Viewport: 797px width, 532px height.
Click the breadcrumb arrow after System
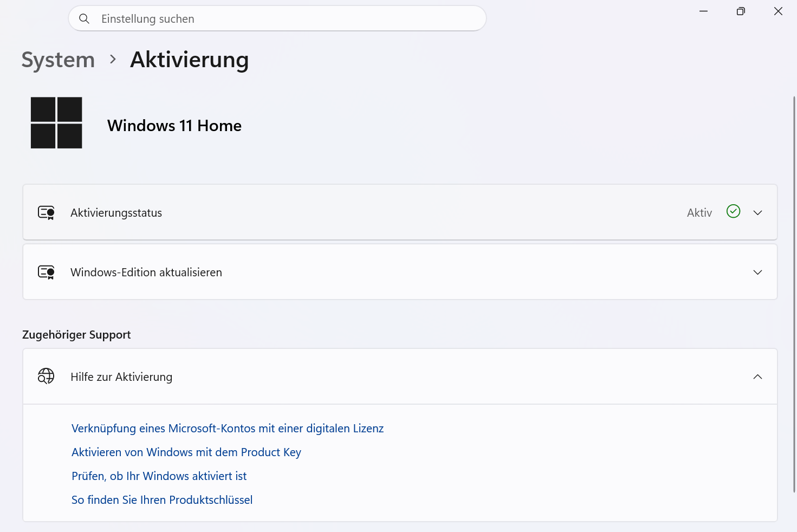(113, 59)
